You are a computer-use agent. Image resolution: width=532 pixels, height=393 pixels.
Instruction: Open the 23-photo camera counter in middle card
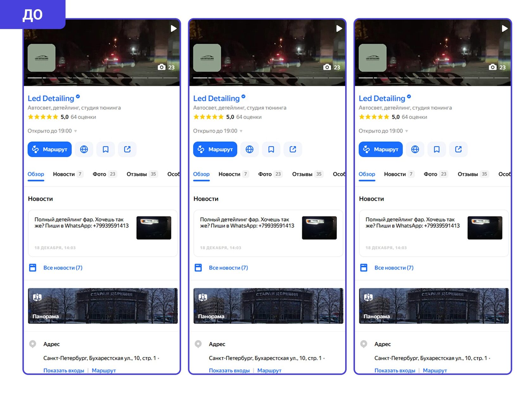point(332,67)
